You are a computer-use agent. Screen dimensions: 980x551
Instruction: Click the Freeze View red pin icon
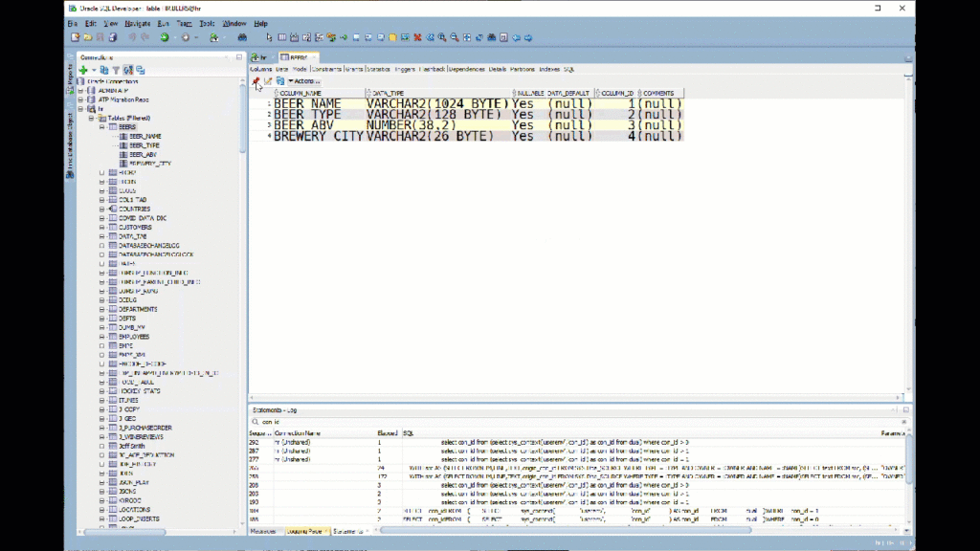(x=256, y=81)
